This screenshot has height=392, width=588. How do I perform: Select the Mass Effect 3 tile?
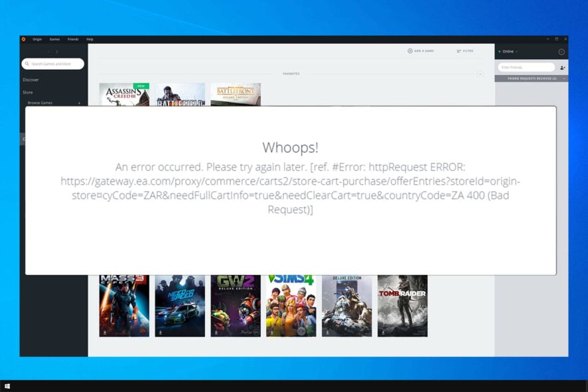coord(124,306)
